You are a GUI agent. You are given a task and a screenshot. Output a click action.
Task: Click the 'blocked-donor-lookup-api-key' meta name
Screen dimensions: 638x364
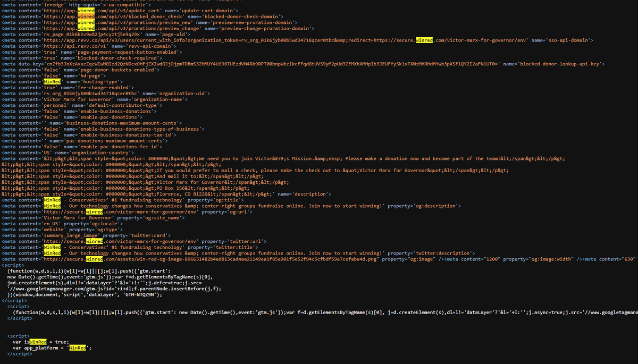[x=560, y=64]
